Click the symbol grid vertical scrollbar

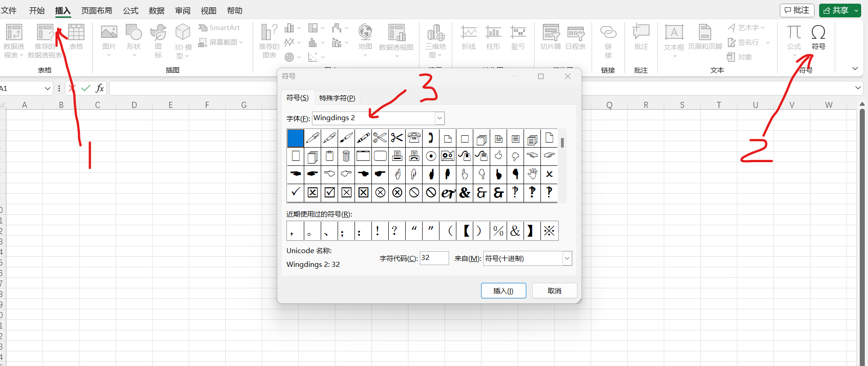tap(562, 166)
